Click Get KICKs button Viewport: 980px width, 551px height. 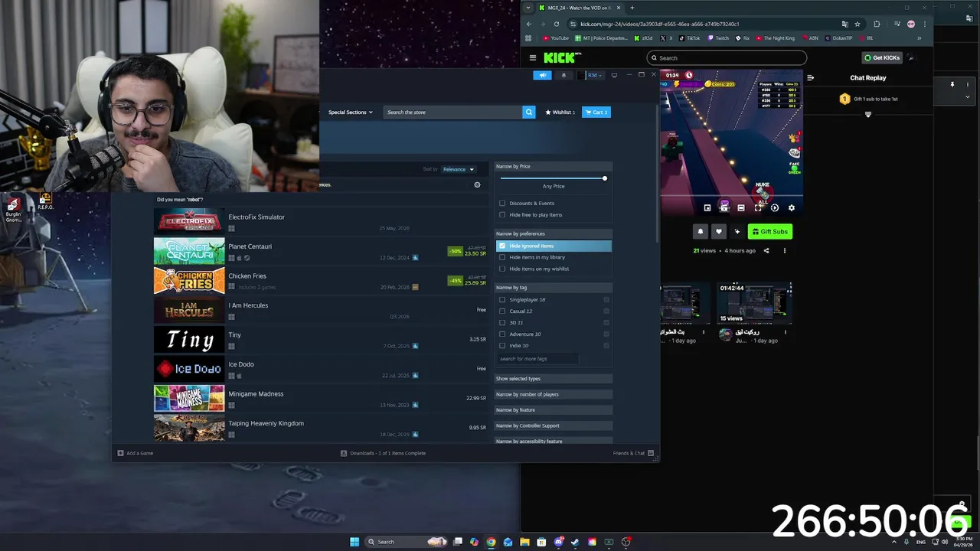[x=882, y=57]
